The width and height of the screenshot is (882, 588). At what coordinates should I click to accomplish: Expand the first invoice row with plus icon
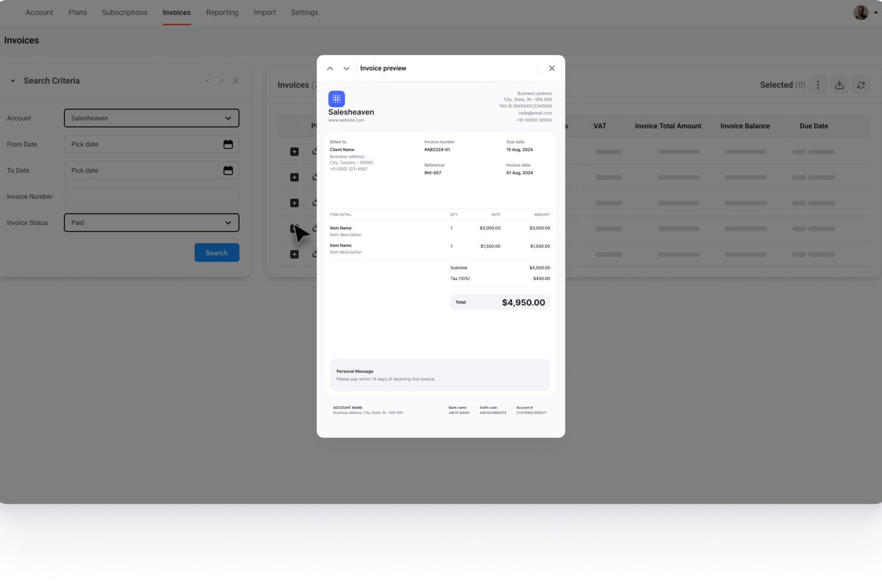click(294, 151)
